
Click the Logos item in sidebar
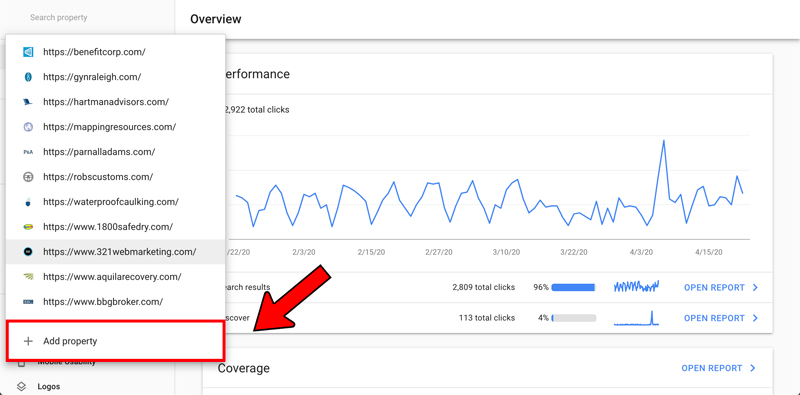[48, 386]
